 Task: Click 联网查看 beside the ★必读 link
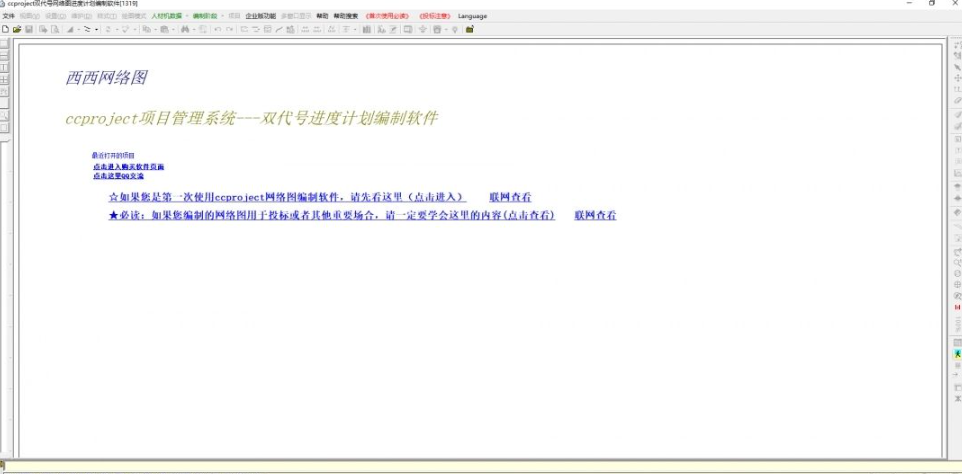tap(595, 215)
